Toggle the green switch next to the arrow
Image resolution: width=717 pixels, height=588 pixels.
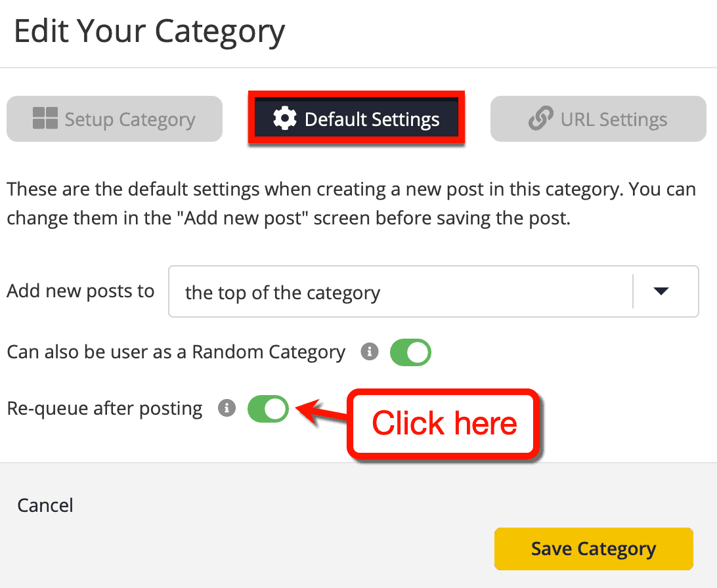268,409
